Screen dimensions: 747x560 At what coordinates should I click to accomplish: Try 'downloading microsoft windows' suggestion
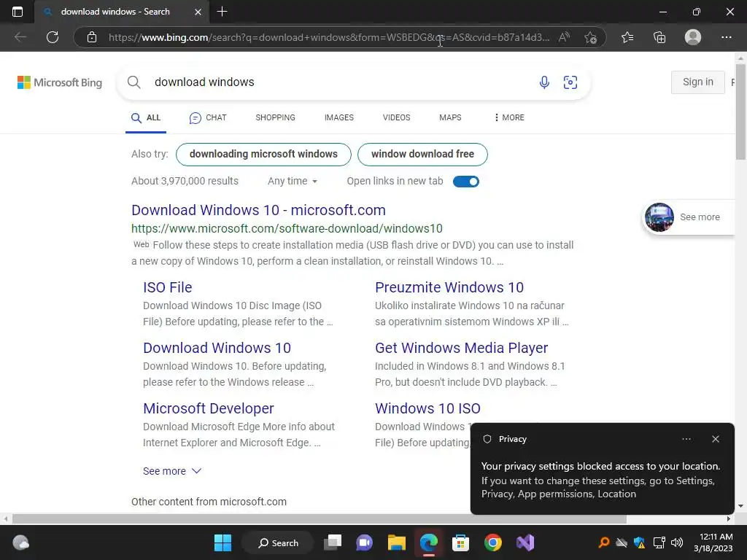coord(263,155)
